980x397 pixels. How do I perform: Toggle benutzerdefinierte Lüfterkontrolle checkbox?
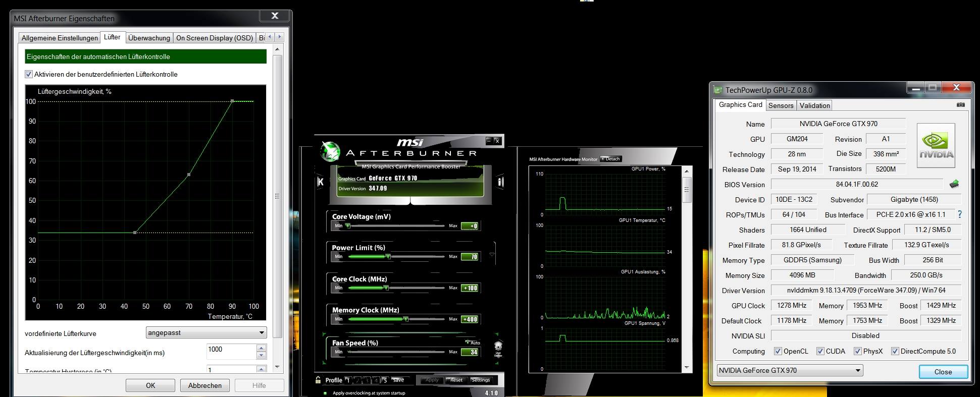29,74
